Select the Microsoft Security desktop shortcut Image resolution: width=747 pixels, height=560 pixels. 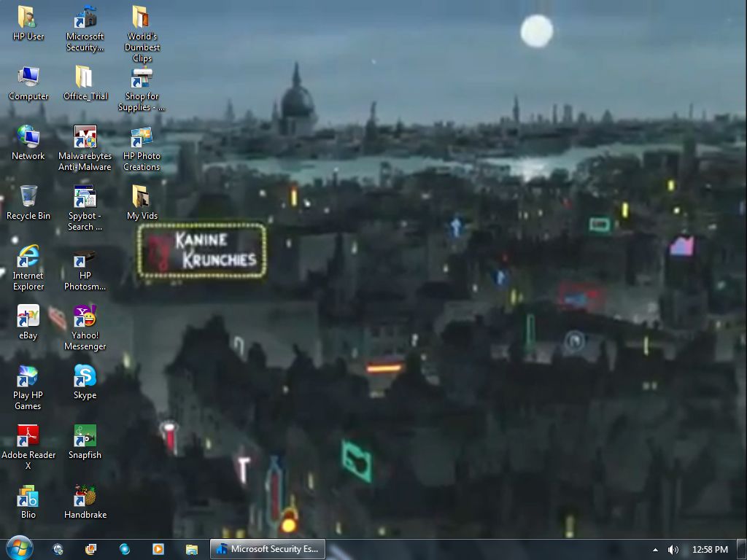coord(85,28)
